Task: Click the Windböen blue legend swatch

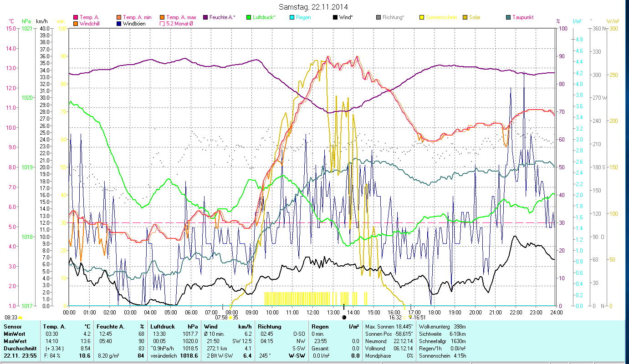Action: [x=118, y=23]
